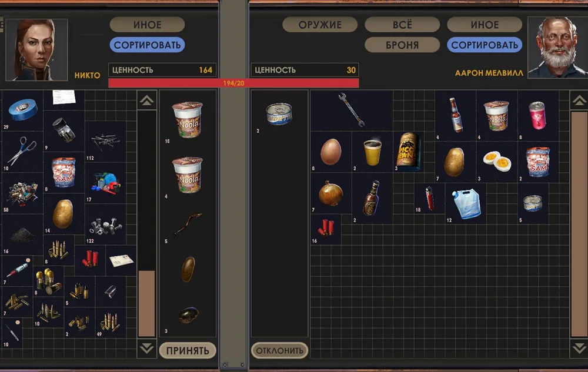
Task: Select the plastic parts stack of 17
Action: (x=105, y=183)
